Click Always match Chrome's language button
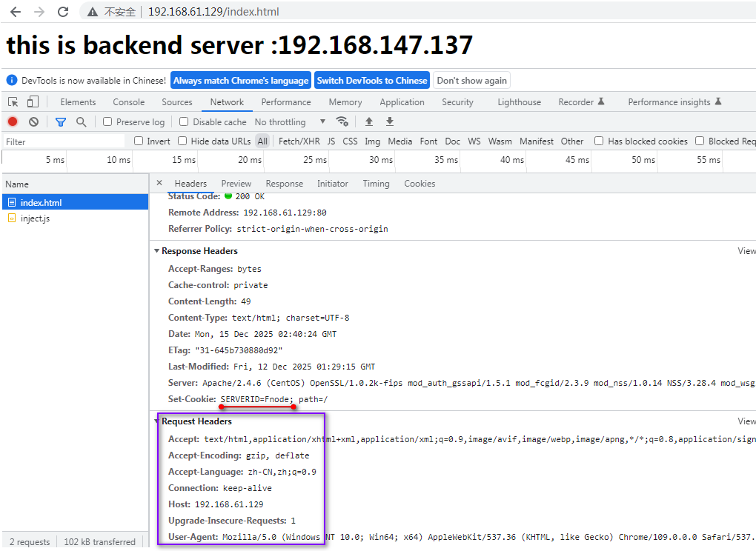The width and height of the screenshot is (756, 551). [241, 81]
